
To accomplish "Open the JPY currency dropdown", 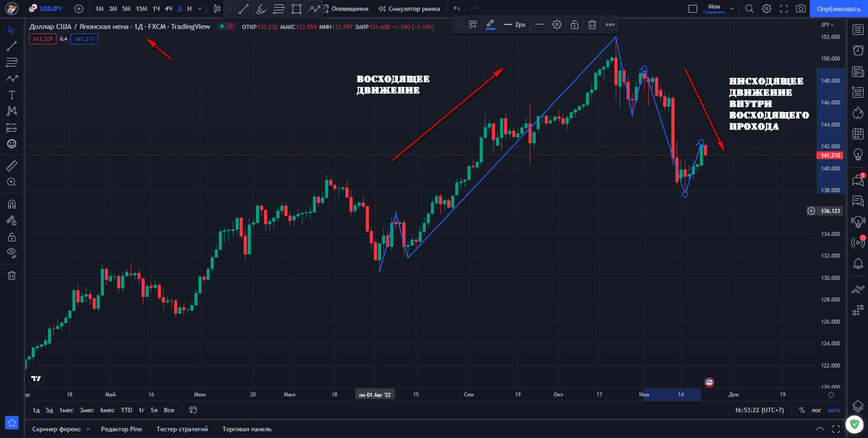I will click(x=827, y=25).
